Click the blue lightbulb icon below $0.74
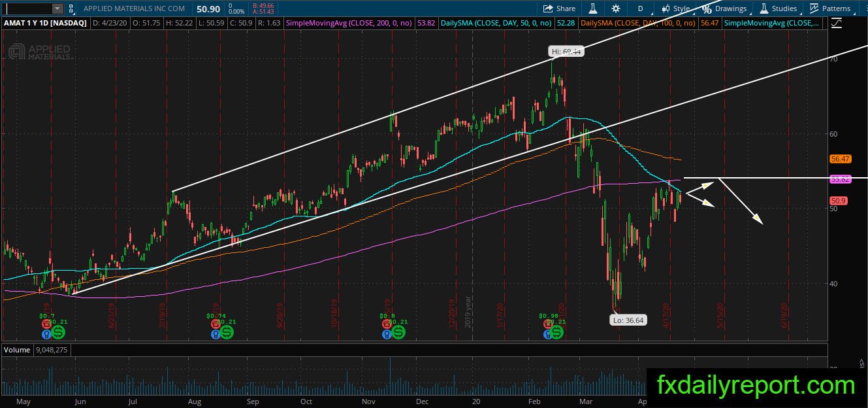This screenshot has width=868, height=408. click(216, 333)
